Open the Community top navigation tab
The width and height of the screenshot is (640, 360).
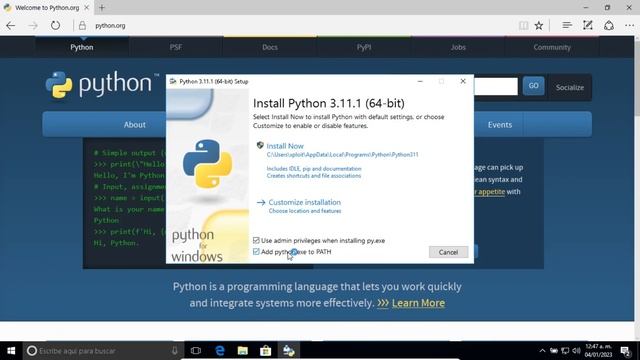pyautogui.click(x=552, y=47)
